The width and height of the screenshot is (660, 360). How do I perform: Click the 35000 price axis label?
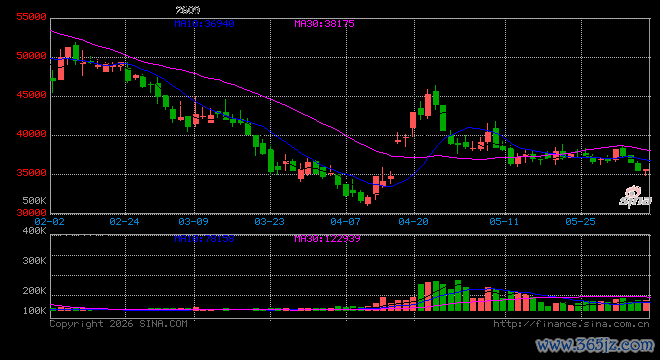tap(31, 173)
